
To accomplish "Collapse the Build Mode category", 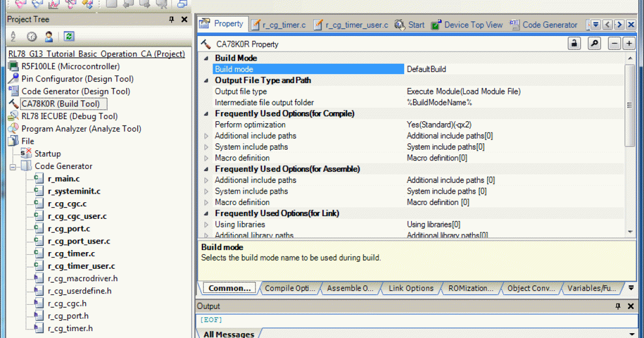I will pos(206,58).
